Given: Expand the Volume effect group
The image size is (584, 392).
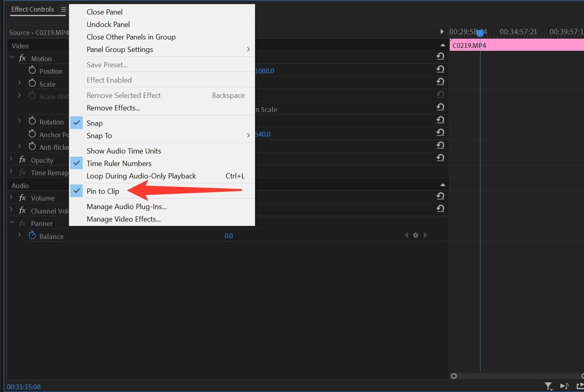Looking at the screenshot, I should point(11,197).
